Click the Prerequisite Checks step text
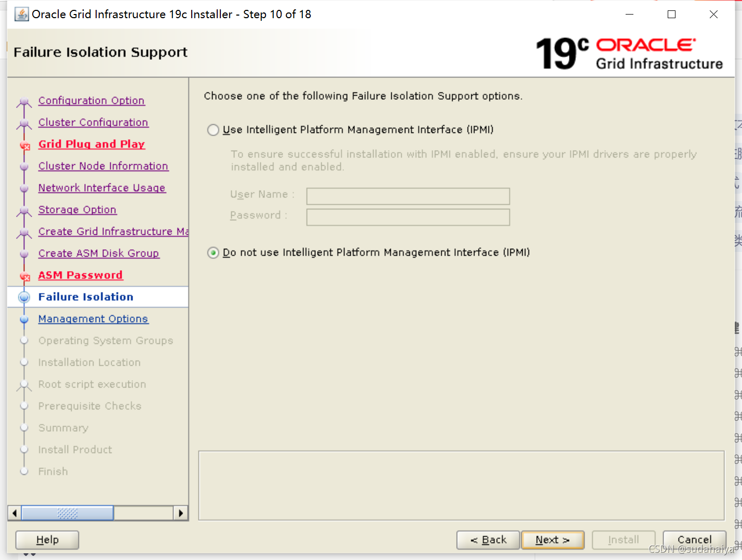 pyautogui.click(x=90, y=406)
